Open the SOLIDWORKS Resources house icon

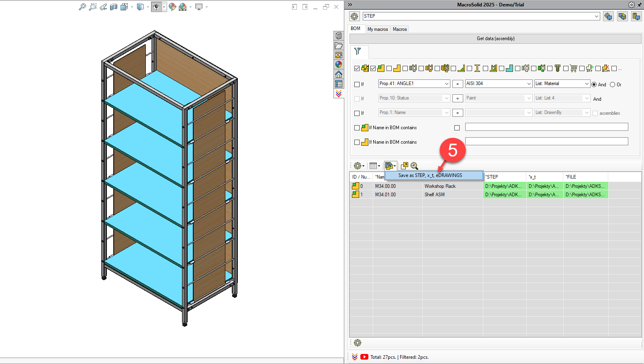[x=339, y=74]
